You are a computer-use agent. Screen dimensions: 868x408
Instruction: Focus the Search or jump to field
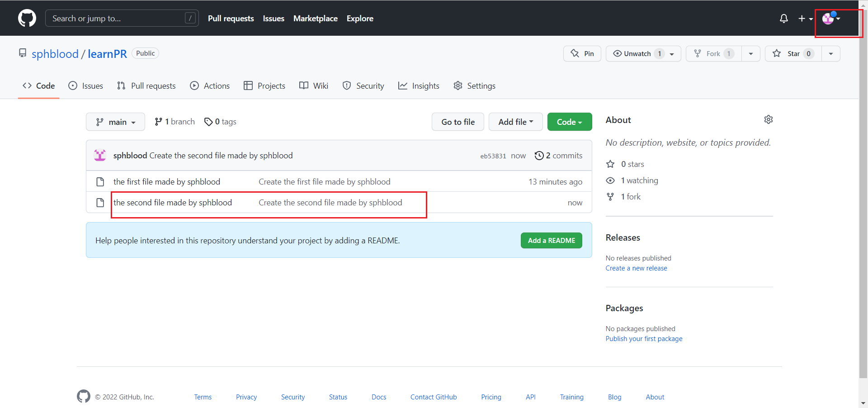(x=122, y=19)
